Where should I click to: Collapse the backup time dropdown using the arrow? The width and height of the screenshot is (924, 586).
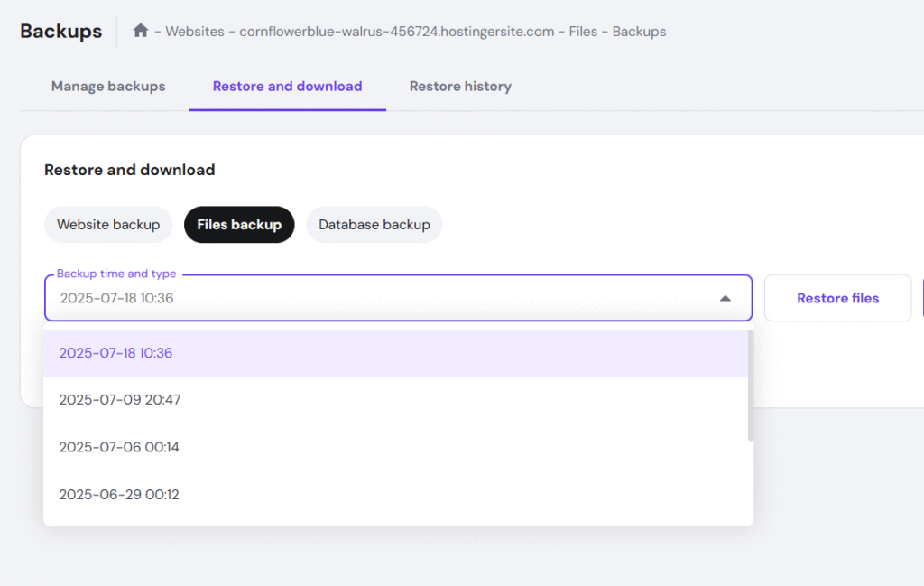coord(725,298)
